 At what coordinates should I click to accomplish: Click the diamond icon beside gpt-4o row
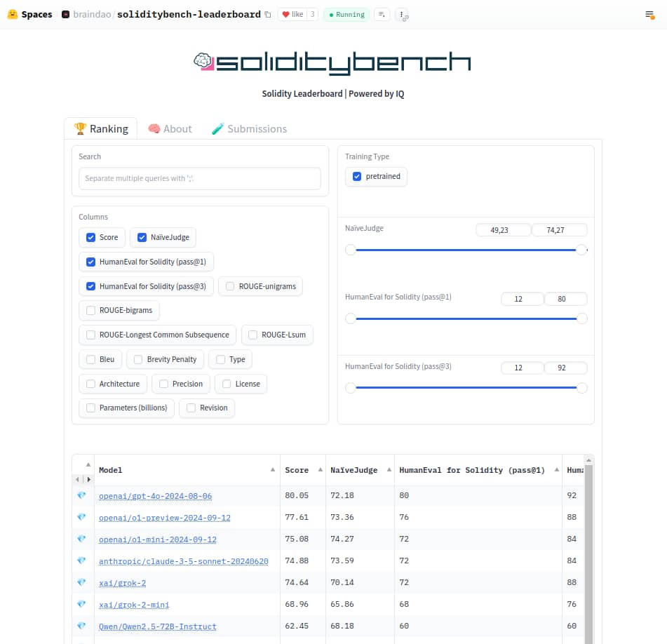click(x=81, y=495)
